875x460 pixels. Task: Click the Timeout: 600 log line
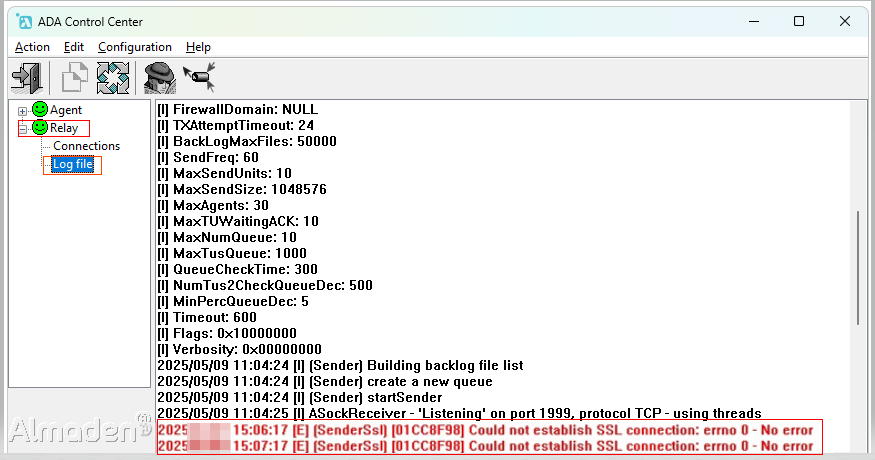point(207,318)
